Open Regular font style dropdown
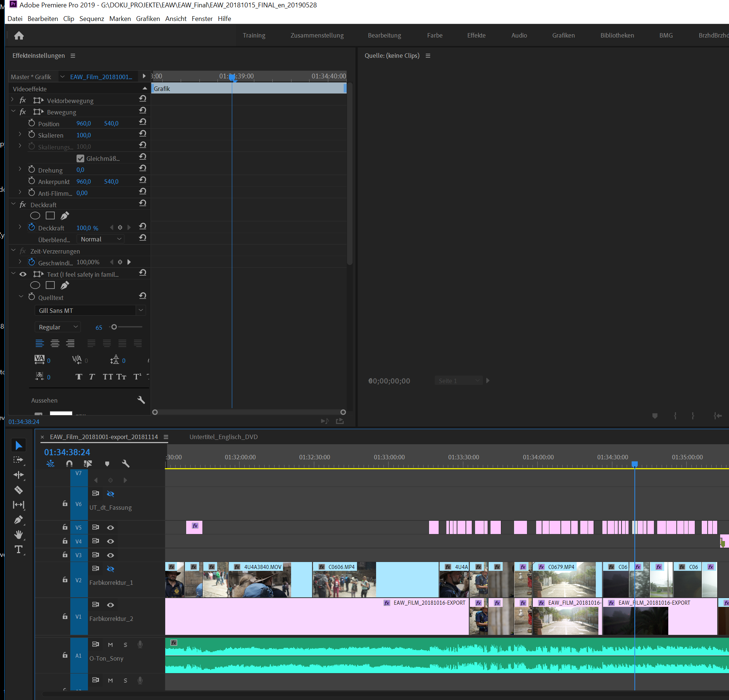The width and height of the screenshot is (729, 700). [58, 327]
